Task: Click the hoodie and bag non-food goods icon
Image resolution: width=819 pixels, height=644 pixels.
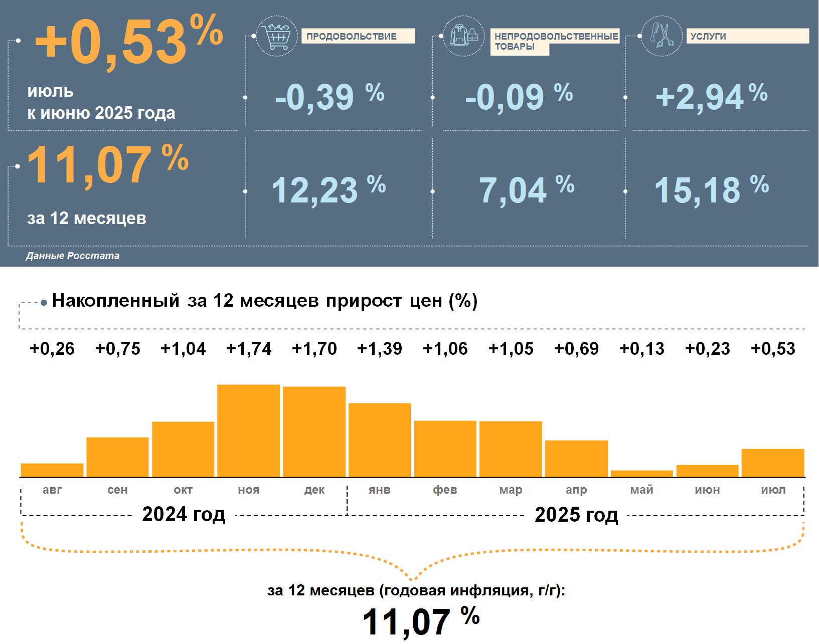Action: point(464,36)
